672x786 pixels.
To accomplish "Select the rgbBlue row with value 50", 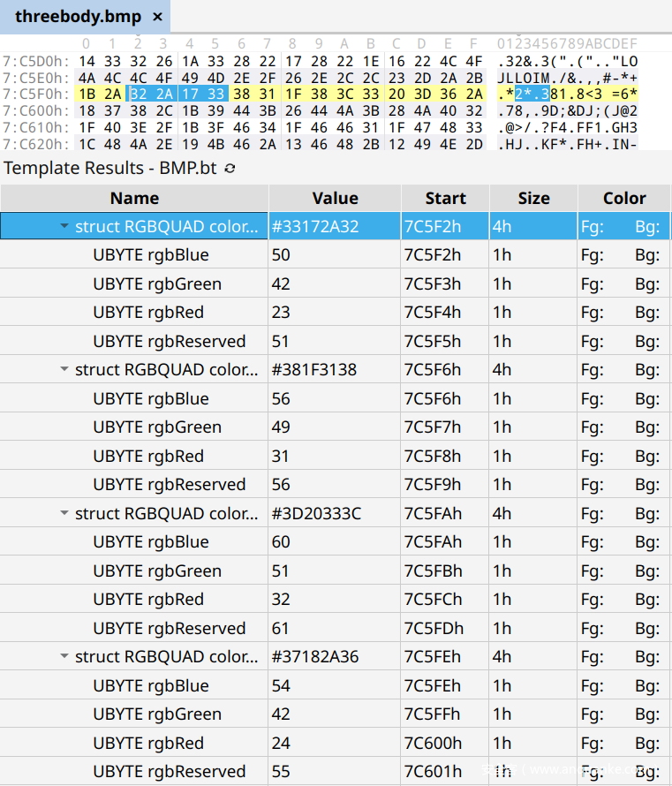I will click(x=151, y=255).
